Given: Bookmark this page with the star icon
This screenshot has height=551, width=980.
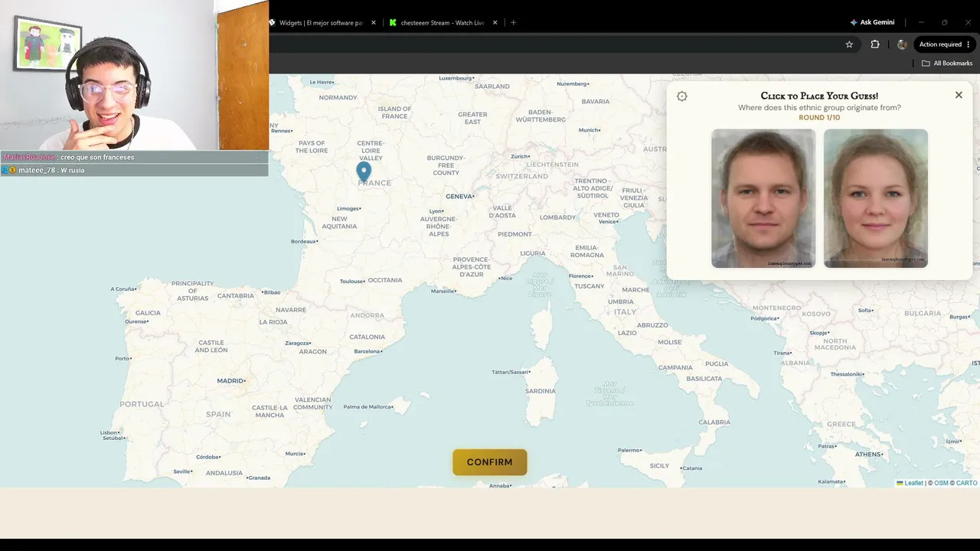Looking at the screenshot, I should tap(849, 44).
